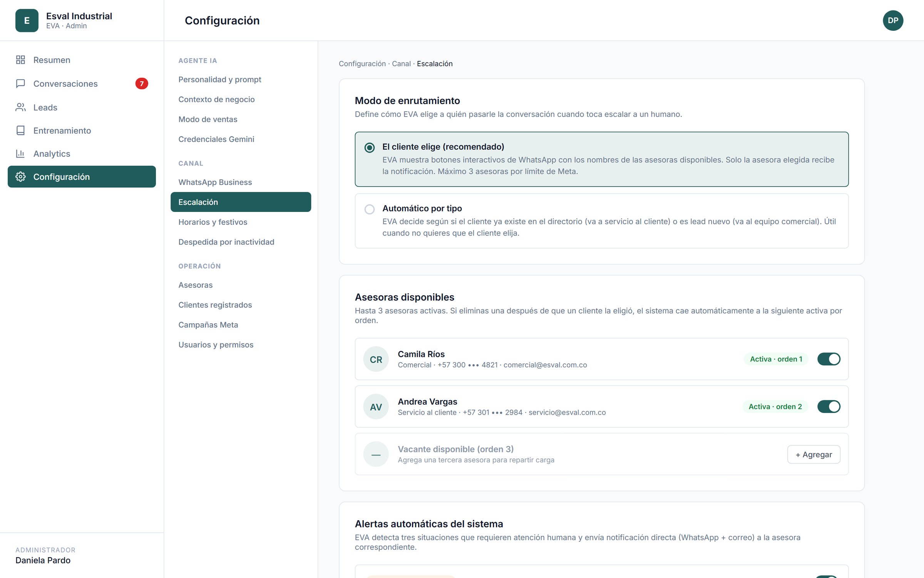This screenshot has width=924, height=578.
Task: Click the Activa · orden 1 badge
Action: tap(776, 359)
